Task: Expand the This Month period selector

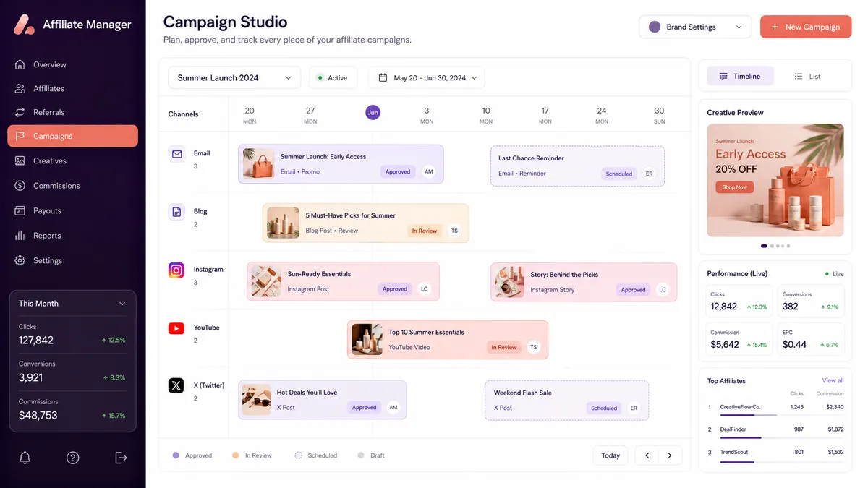Action: tap(72, 304)
